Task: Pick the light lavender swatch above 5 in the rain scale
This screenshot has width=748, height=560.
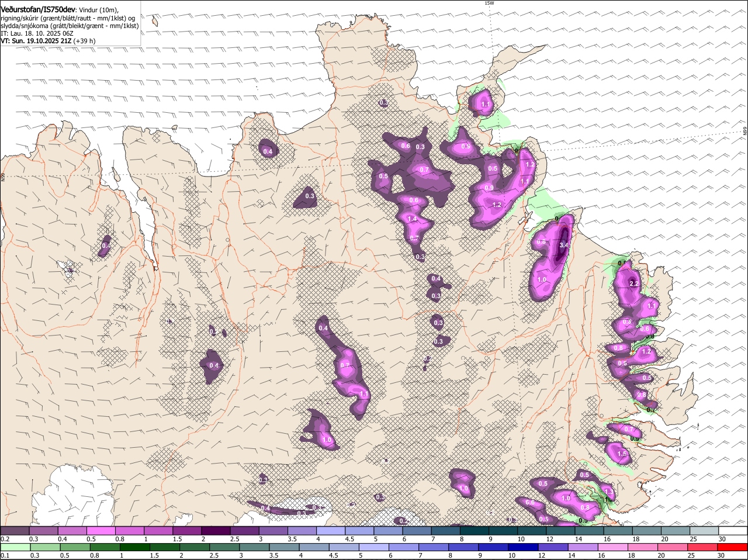Action: (373, 547)
